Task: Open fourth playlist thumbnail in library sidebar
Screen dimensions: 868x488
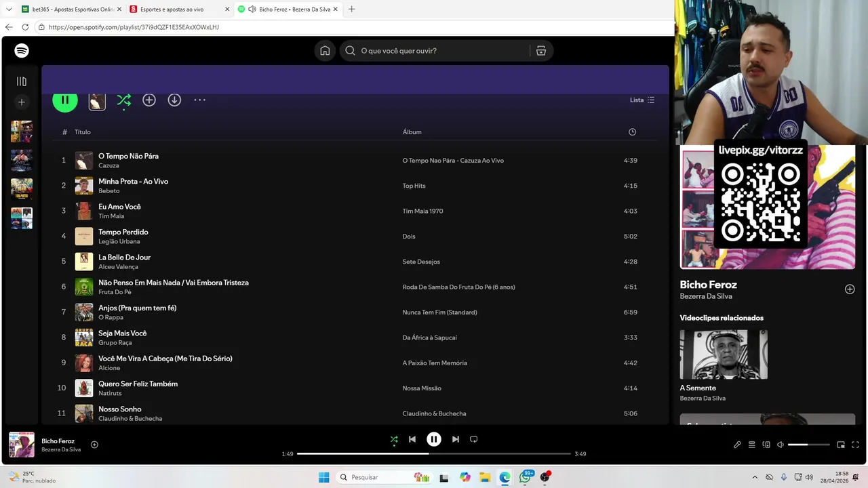Action: pos(22,218)
